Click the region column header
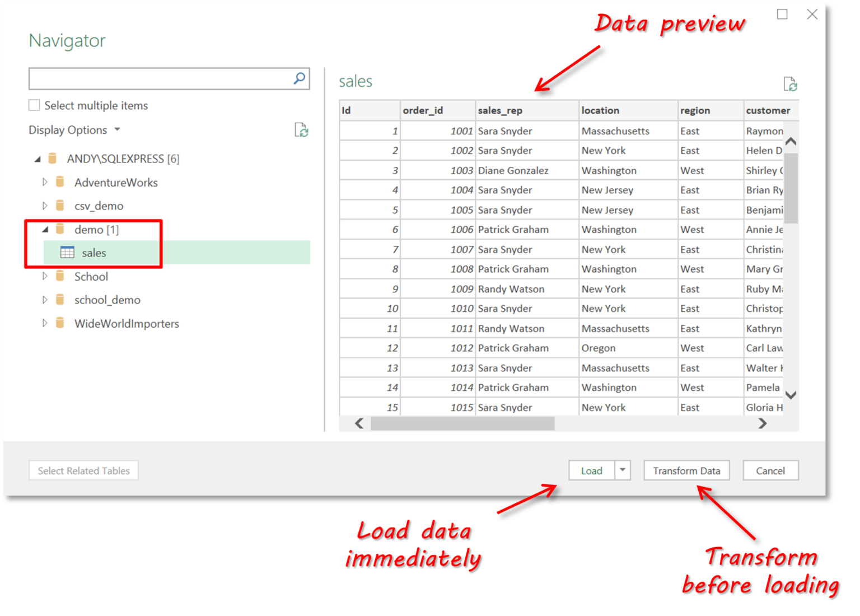The height and width of the screenshot is (616, 860). pyautogui.click(x=695, y=110)
